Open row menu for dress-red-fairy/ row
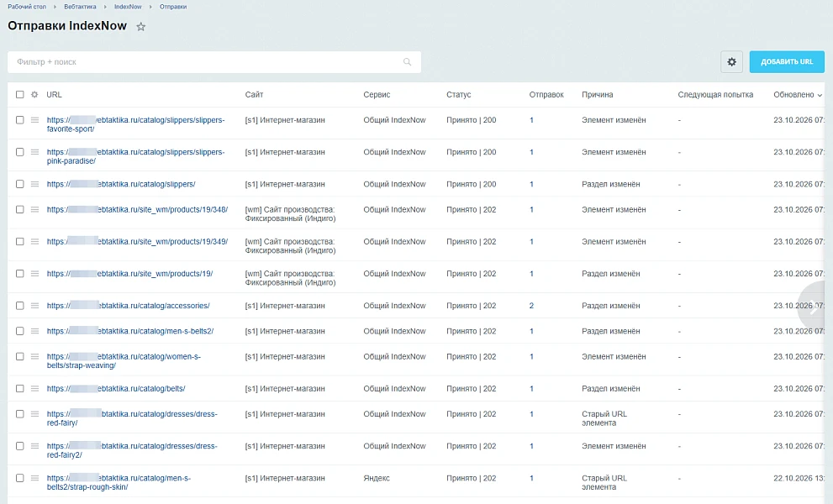833x504 pixels. pos(34,414)
